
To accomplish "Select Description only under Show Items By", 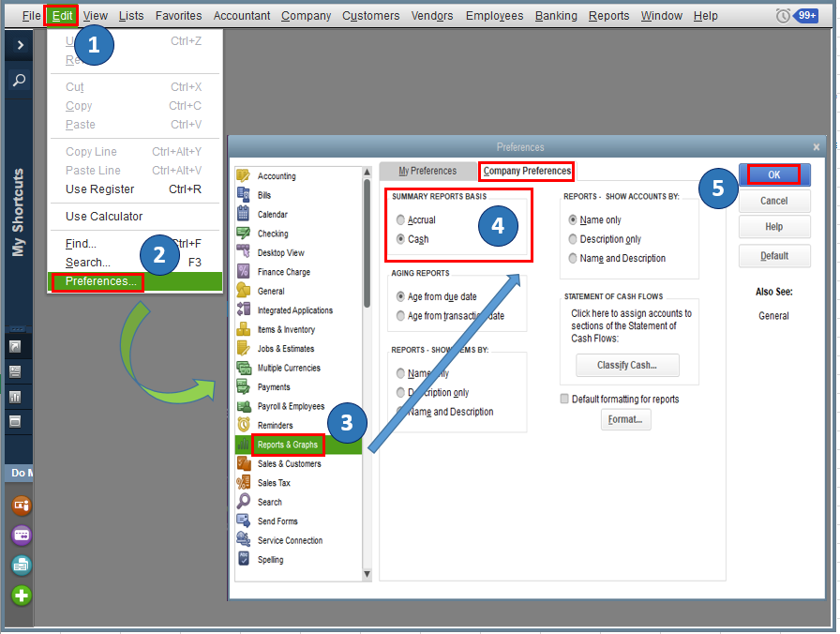I will [x=432, y=392].
